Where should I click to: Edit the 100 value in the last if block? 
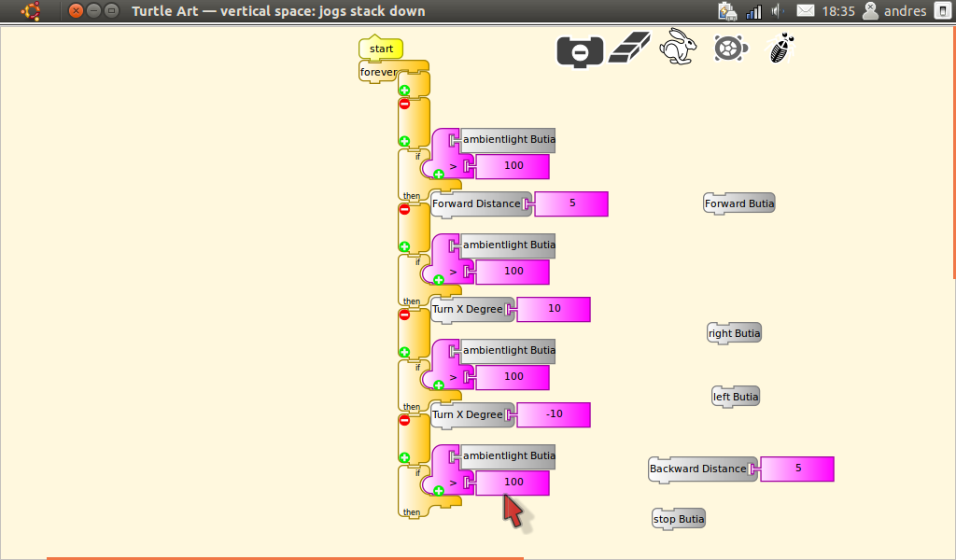pyautogui.click(x=513, y=483)
